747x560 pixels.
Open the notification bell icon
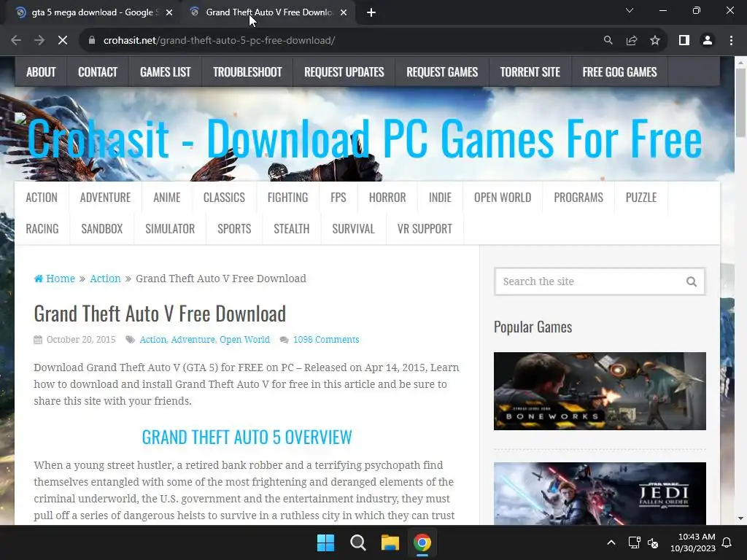coord(727,542)
